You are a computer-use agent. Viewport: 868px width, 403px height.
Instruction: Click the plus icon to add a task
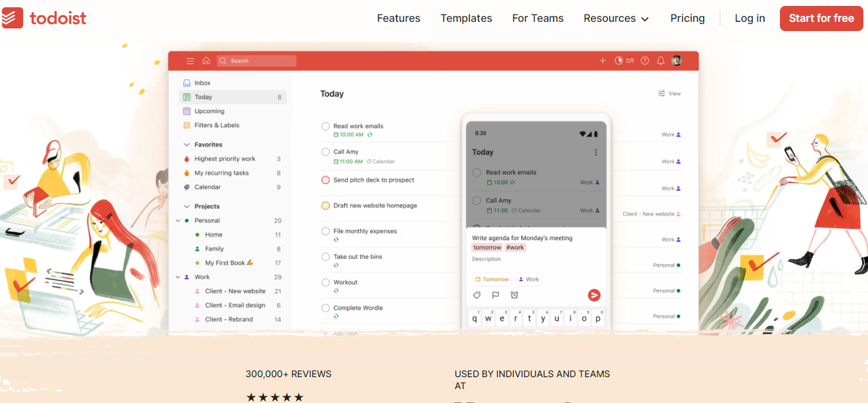click(603, 60)
